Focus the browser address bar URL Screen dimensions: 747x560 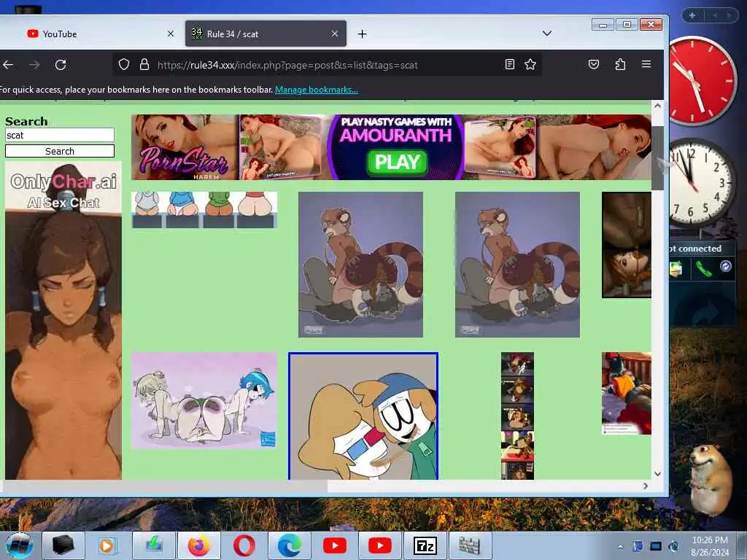pos(287,65)
